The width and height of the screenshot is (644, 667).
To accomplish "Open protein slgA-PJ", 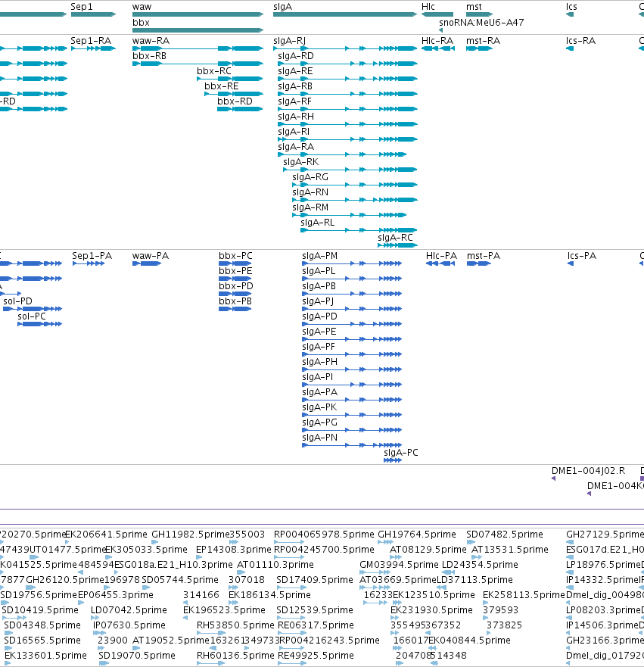I will pyautogui.click(x=352, y=309).
